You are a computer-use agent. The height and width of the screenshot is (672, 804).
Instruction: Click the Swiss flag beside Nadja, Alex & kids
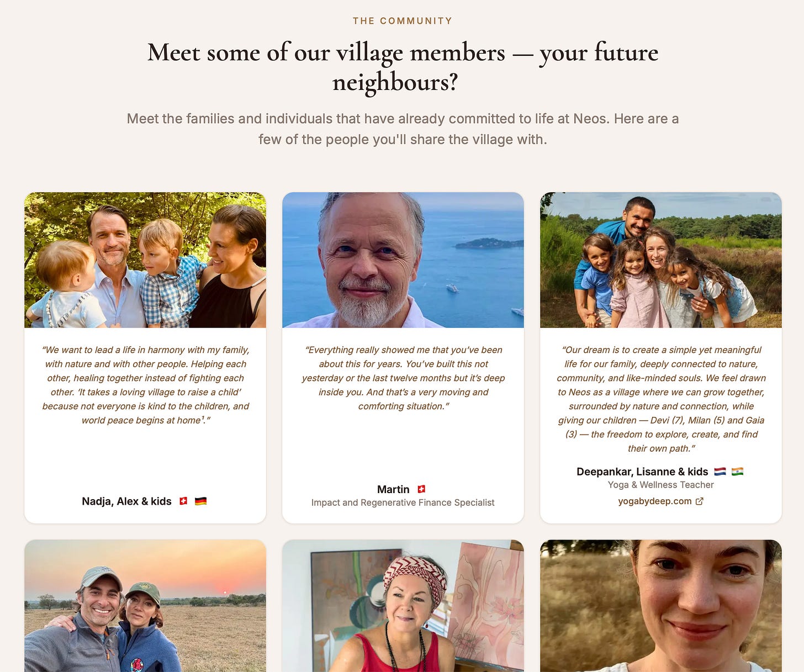point(183,501)
